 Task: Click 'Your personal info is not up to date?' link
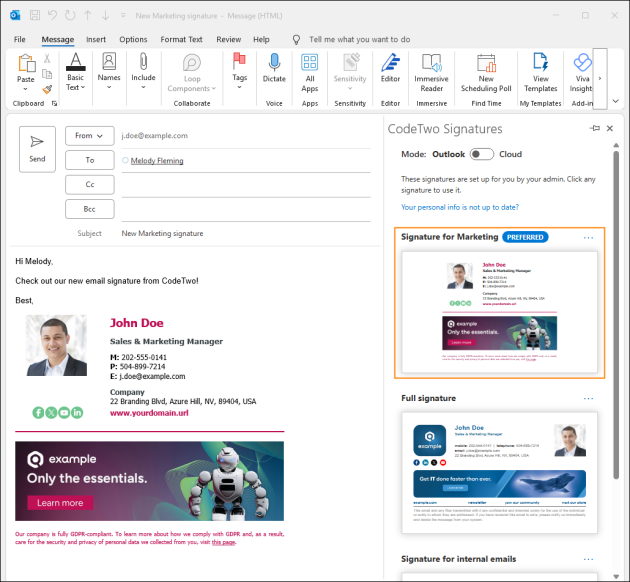point(460,207)
